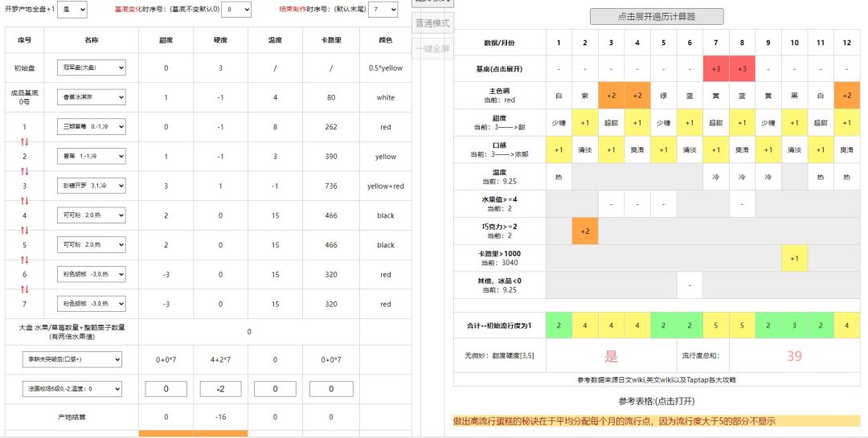Click the 4+2*7 hardness formula cell
The width and height of the screenshot is (868, 438).
click(x=220, y=359)
